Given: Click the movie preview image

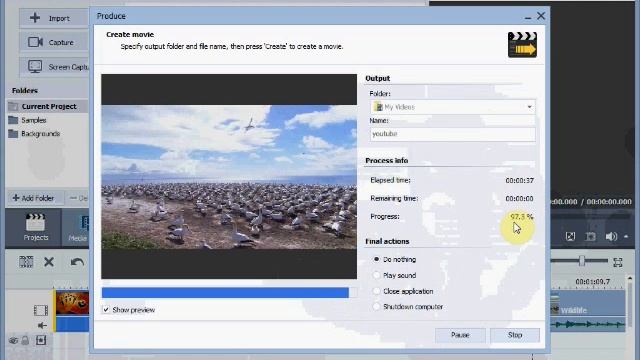Looking at the screenshot, I should [x=229, y=176].
